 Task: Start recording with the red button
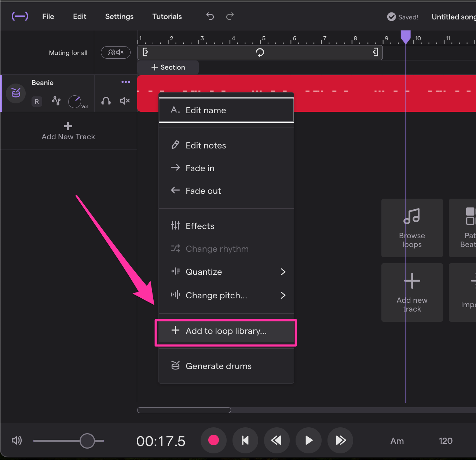[x=213, y=440]
